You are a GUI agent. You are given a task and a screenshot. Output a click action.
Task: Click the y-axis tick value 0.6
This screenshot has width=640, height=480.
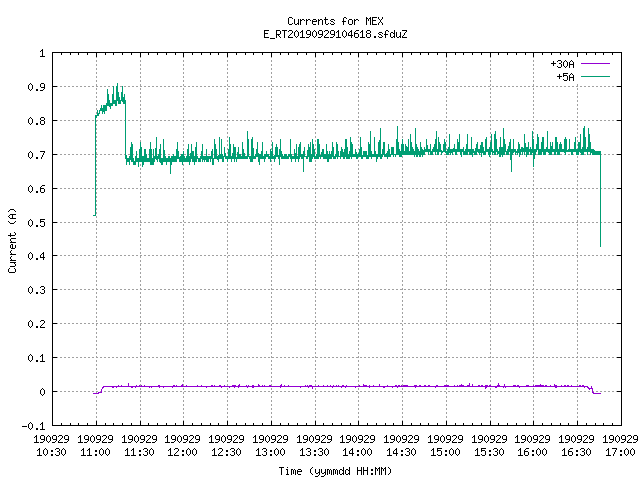click(36, 189)
